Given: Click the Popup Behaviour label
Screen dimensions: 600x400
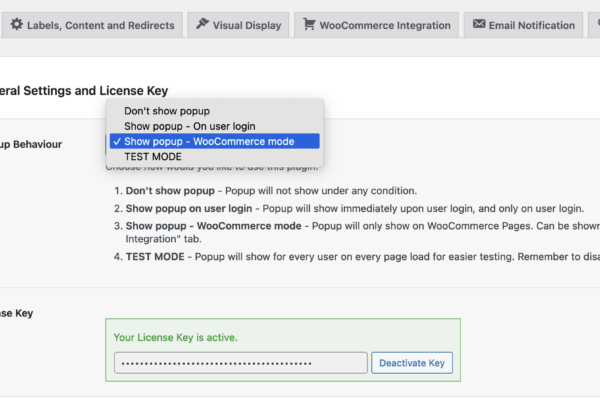Looking at the screenshot, I should [x=31, y=144].
